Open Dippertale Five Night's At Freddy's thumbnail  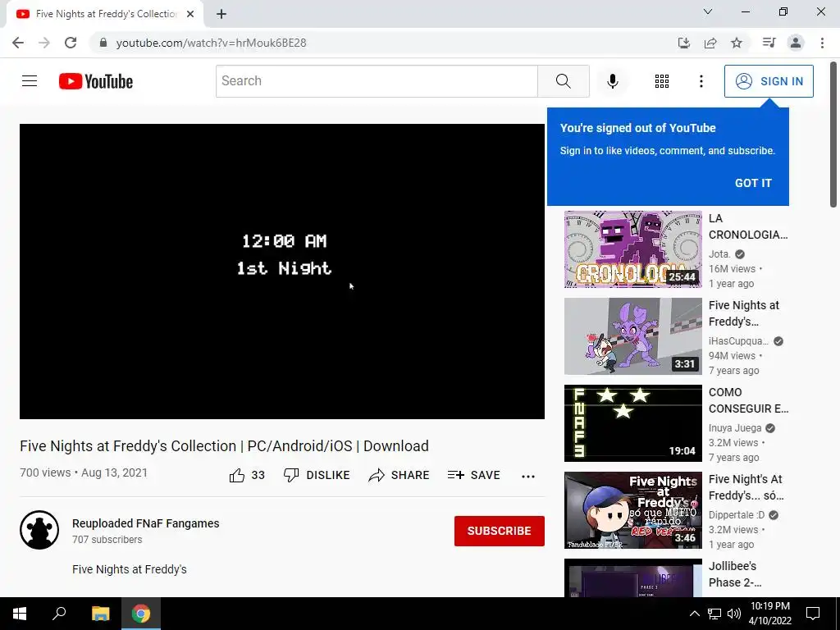[x=632, y=510]
